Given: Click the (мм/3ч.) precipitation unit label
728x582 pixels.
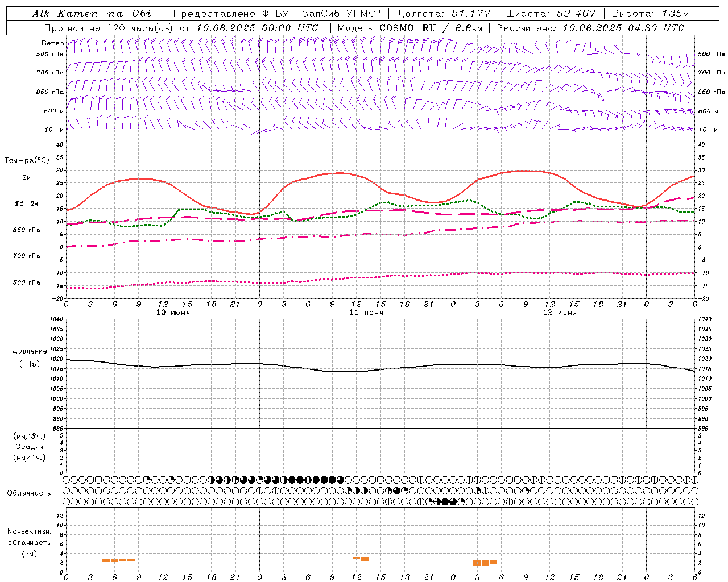Looking at the screenshot, I should click(30, 436).
